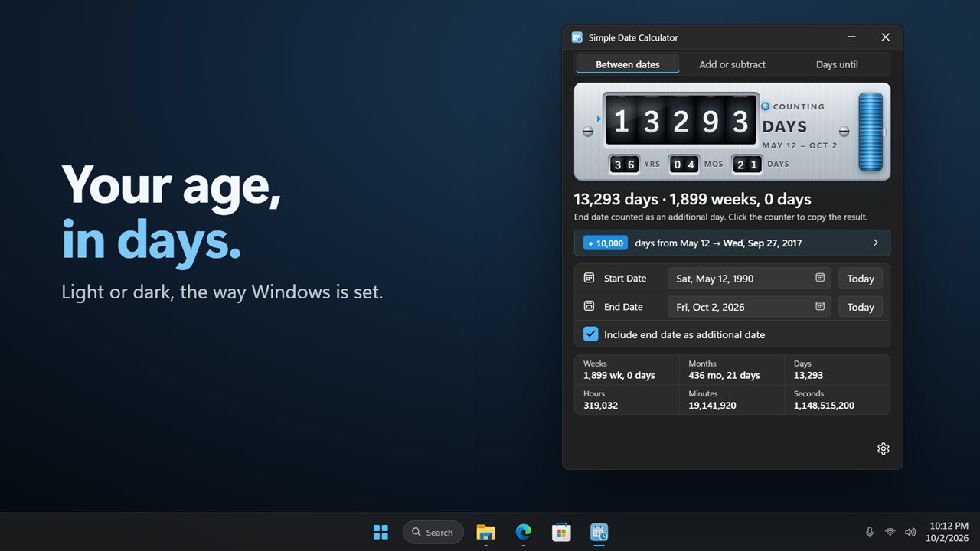Screen dimensions: 980x551
Task: Click the End Date field Fri, Oct 2, 2026
Action: click(750, 306)
